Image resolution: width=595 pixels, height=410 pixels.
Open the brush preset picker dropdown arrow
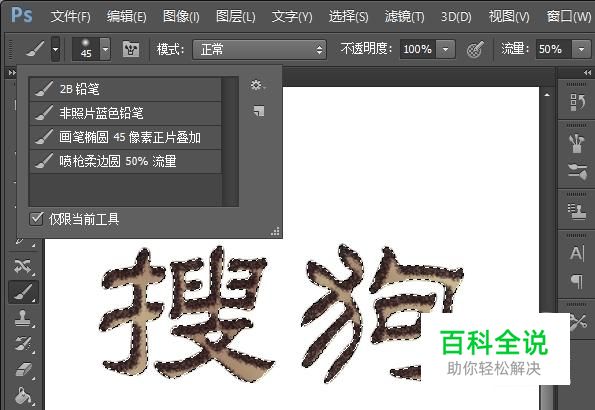105,49
